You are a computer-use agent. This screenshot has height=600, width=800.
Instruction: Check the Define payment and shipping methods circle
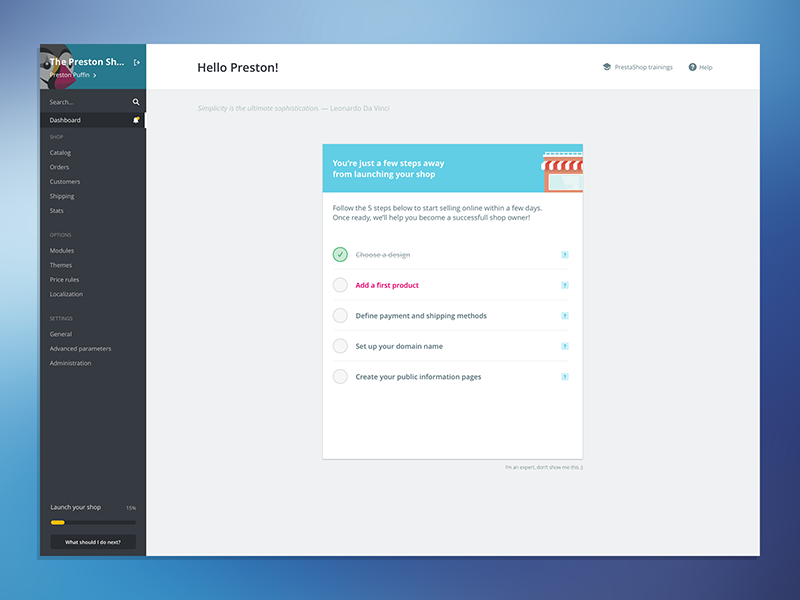[x=340, y=315]
